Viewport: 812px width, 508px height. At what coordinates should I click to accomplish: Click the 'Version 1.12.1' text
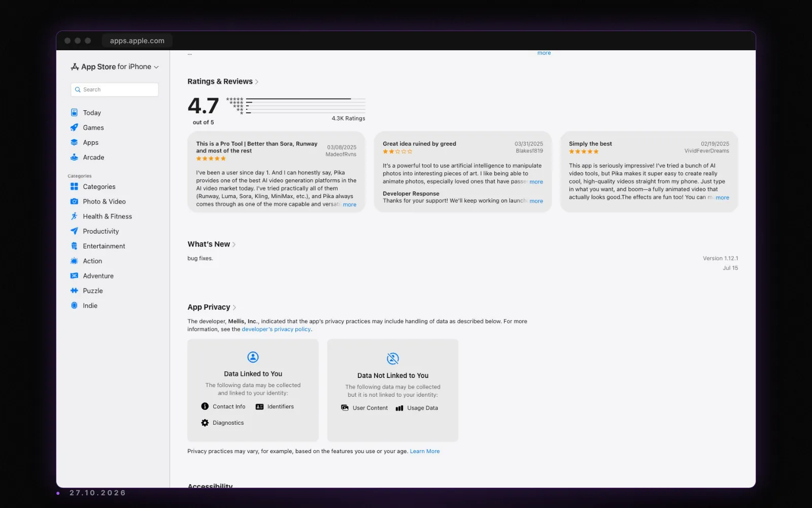720,259
